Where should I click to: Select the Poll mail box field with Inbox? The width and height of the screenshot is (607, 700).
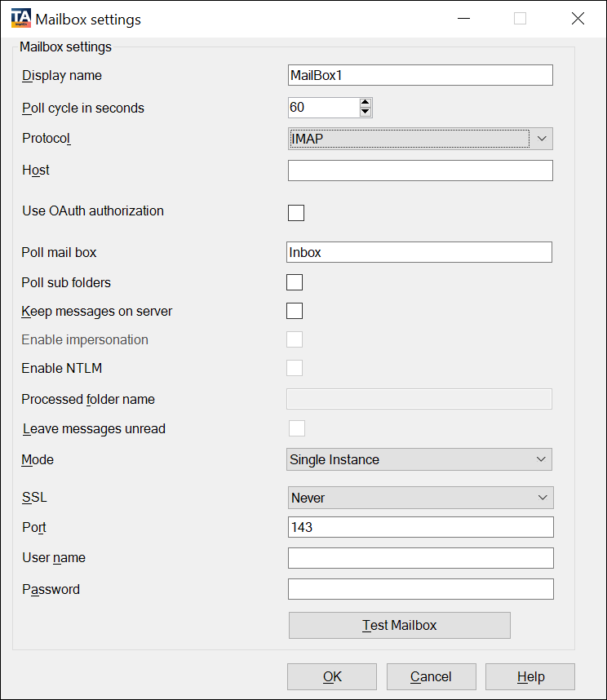pos(419,252)
